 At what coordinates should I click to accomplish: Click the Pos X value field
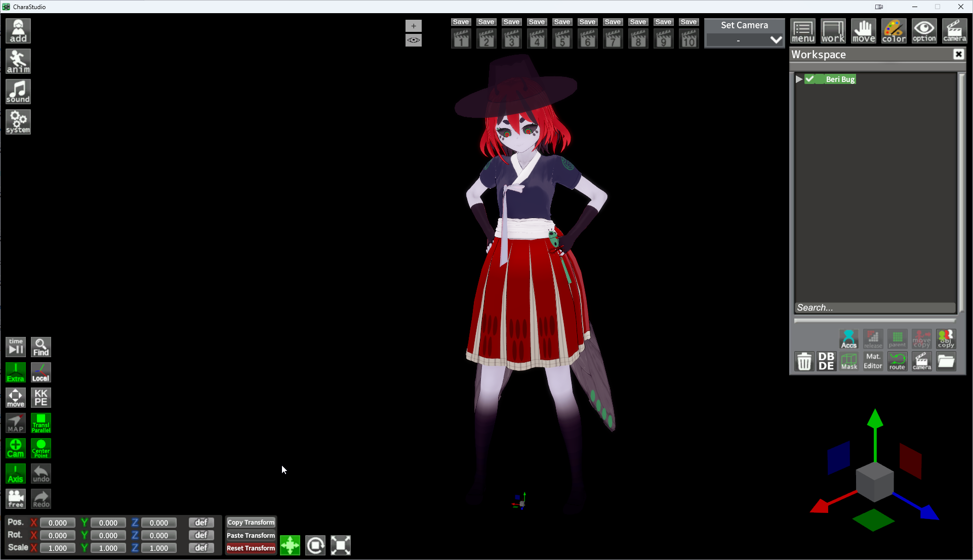click(x=58, y=523)
